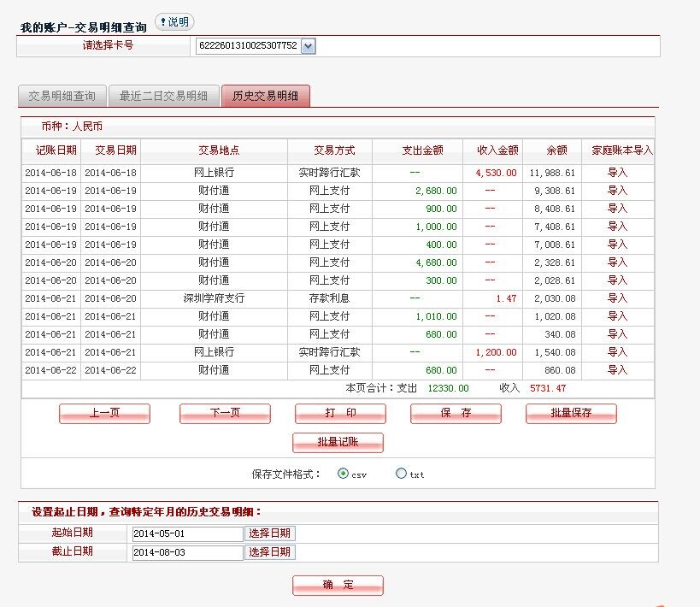Screen dimensions: 700x607
Task: Go to next page with 下一页
Action: pos(225,413)
